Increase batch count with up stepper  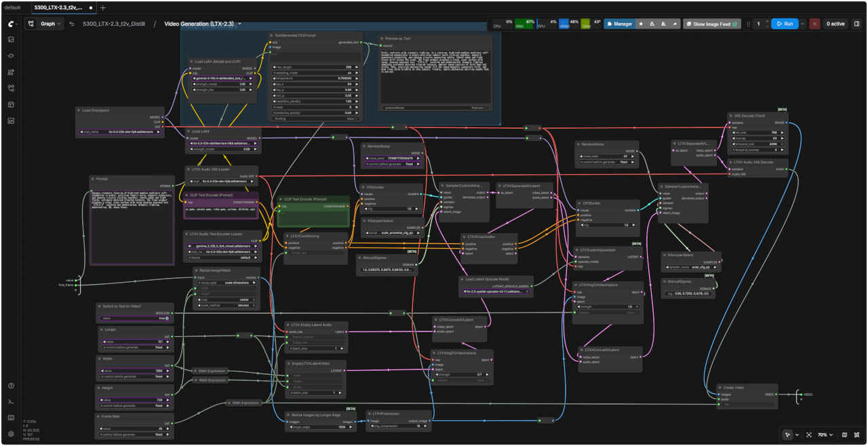click(767, 21)
